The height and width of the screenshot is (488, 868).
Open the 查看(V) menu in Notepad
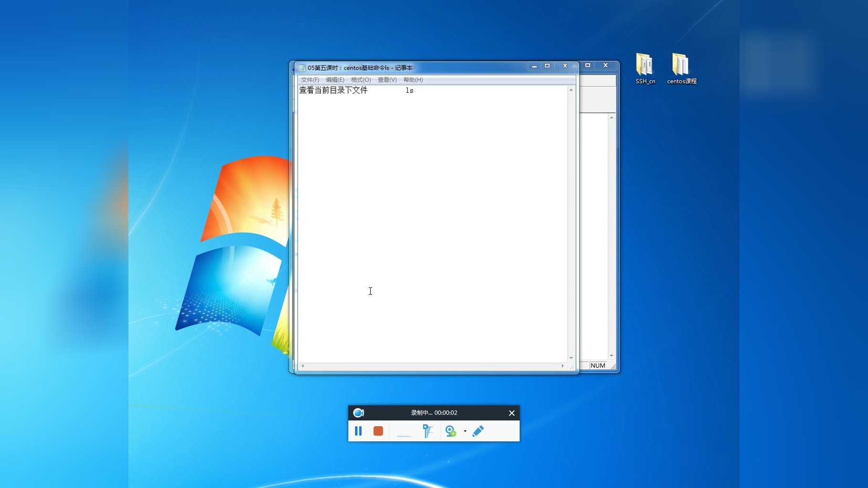[x=387, y=80]
